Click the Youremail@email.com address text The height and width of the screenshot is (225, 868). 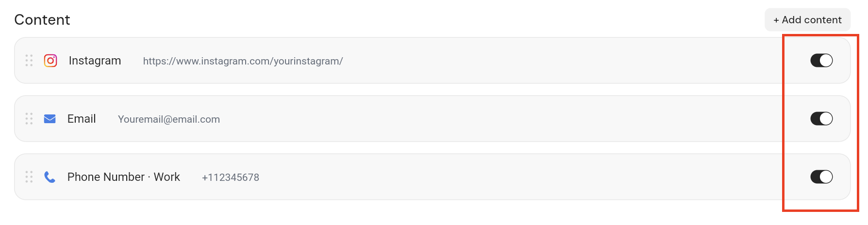(169, 119)
